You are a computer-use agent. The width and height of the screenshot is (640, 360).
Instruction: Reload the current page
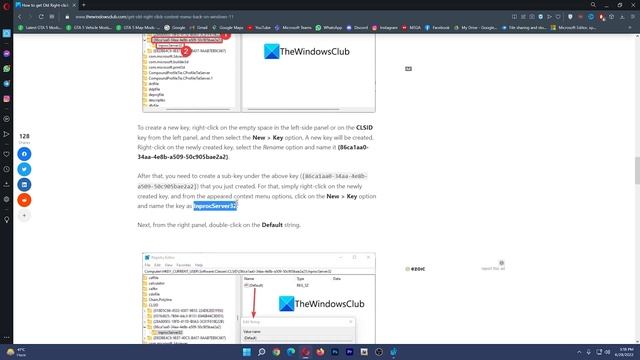click(x=41, y=17)
